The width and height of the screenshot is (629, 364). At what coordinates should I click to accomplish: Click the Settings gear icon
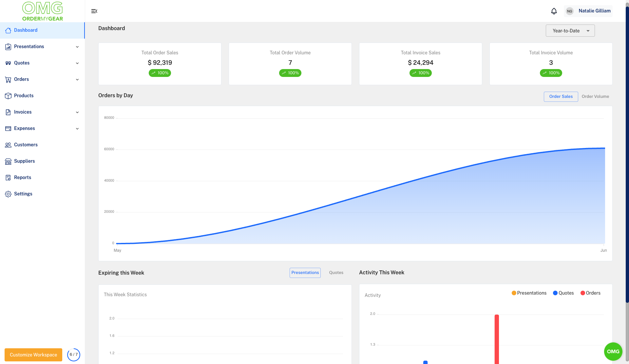point(8,194)
